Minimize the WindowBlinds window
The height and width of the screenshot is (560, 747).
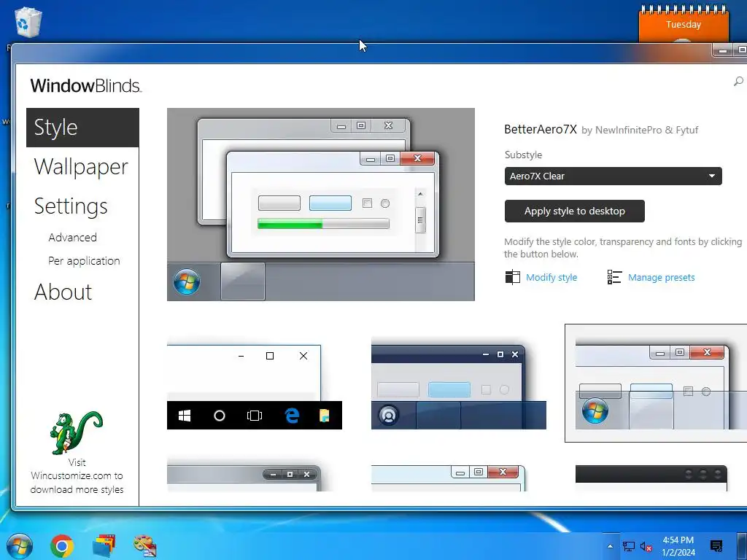tap(723, 50)
